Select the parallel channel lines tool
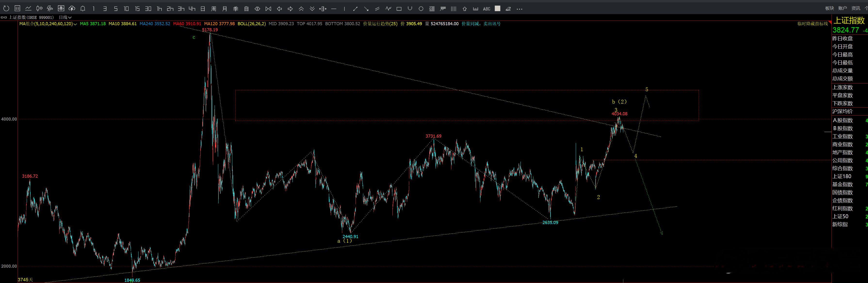Viewport: 868px width, 283px height. tap(377, 9)
